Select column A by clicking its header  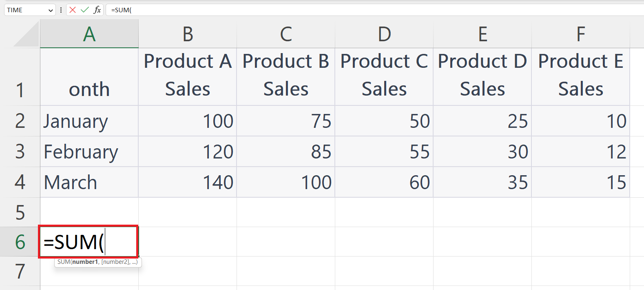coord(89,35)
